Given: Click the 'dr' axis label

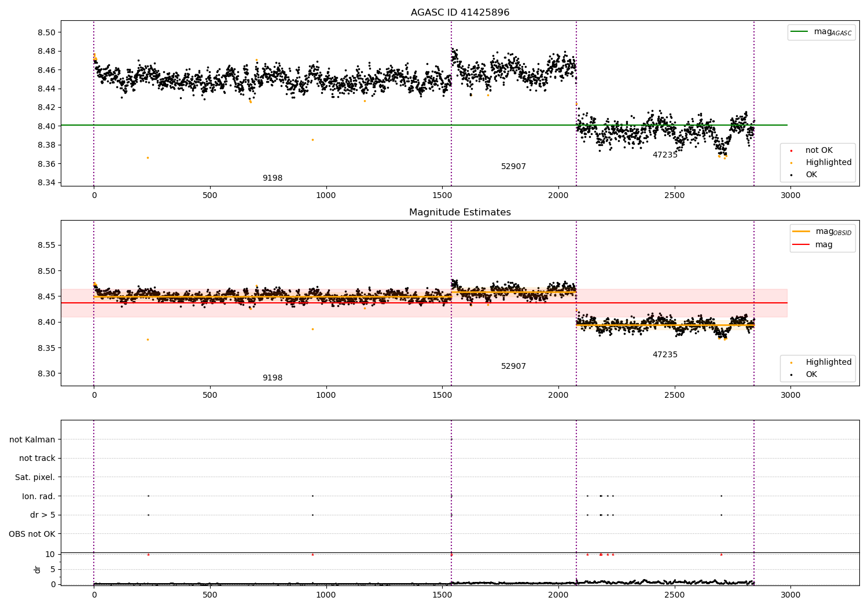Looking at the screenshot, I should click(x=37, y=569).
